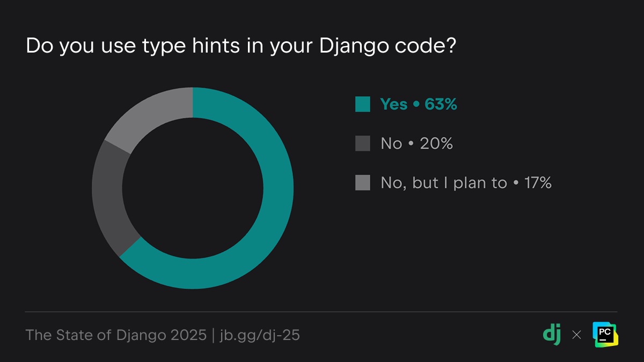Click the teal Yes legend swatch

(x=363, y=104)
